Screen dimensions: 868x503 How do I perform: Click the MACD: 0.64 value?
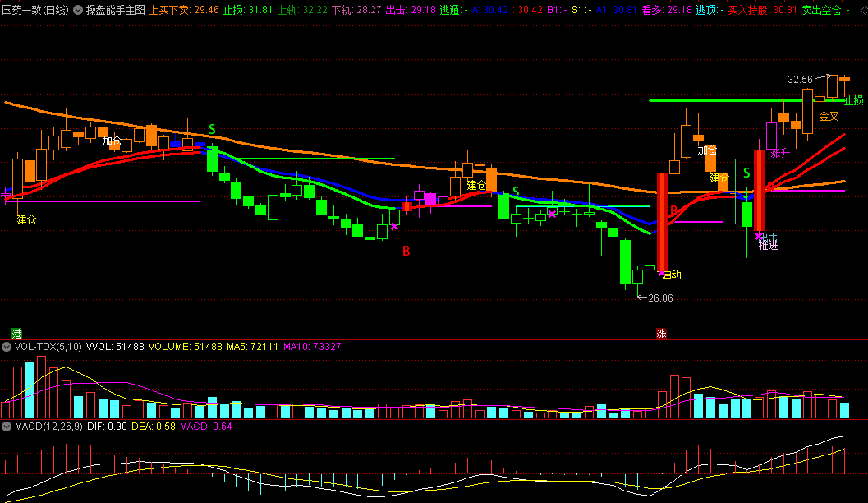206,427
